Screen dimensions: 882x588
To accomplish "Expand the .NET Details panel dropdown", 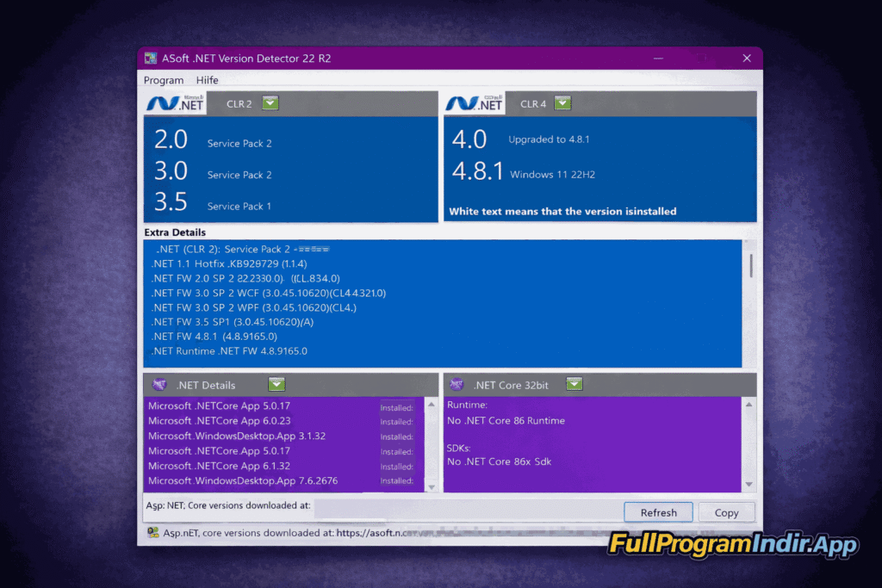I will click(276, 384).
